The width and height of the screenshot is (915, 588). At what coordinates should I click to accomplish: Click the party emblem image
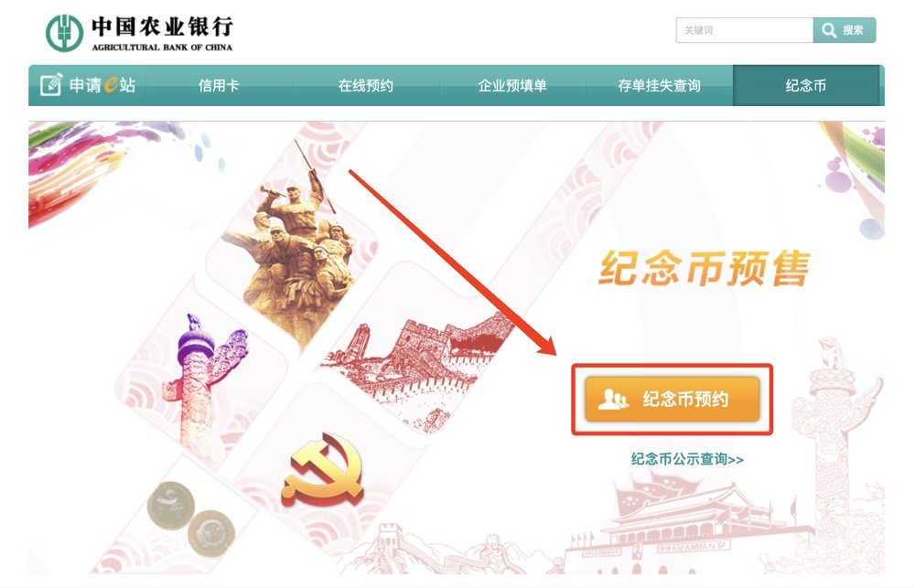(323, 471)
